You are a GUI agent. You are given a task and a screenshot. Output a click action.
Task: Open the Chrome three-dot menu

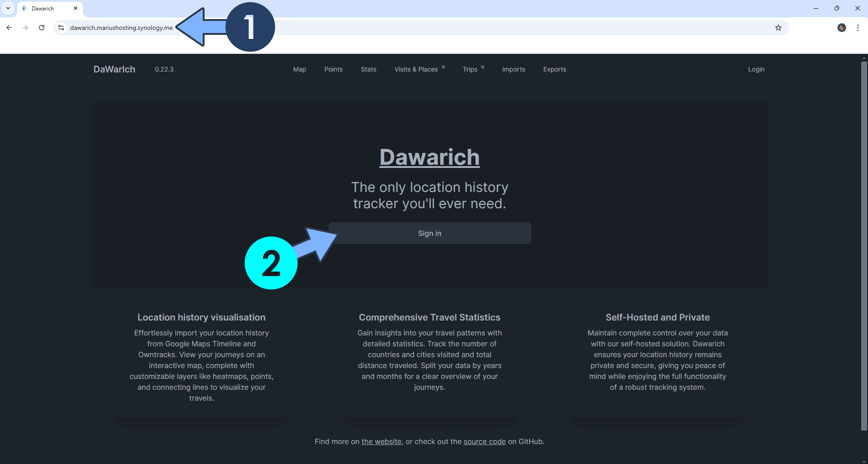click(x=858, y=28)
